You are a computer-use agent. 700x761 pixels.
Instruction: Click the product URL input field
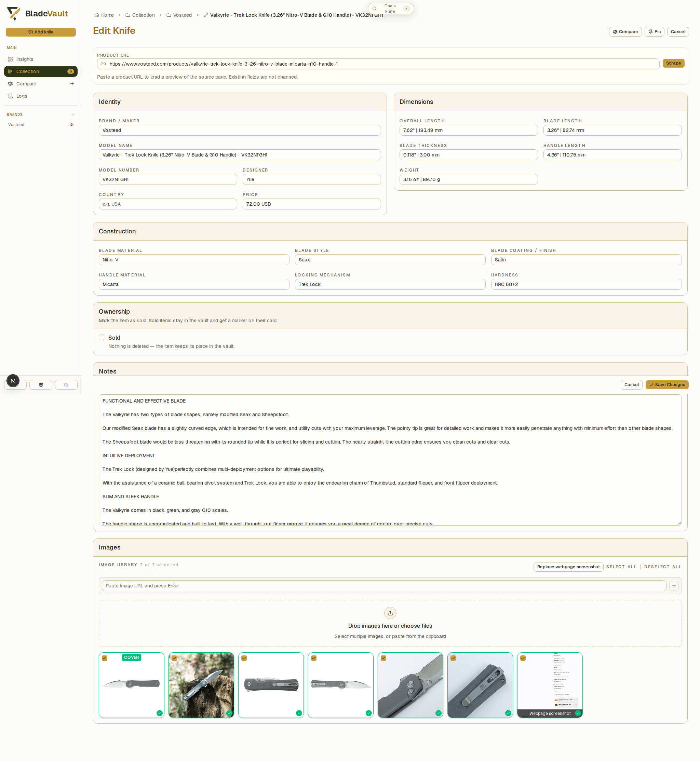coord(378,64)
